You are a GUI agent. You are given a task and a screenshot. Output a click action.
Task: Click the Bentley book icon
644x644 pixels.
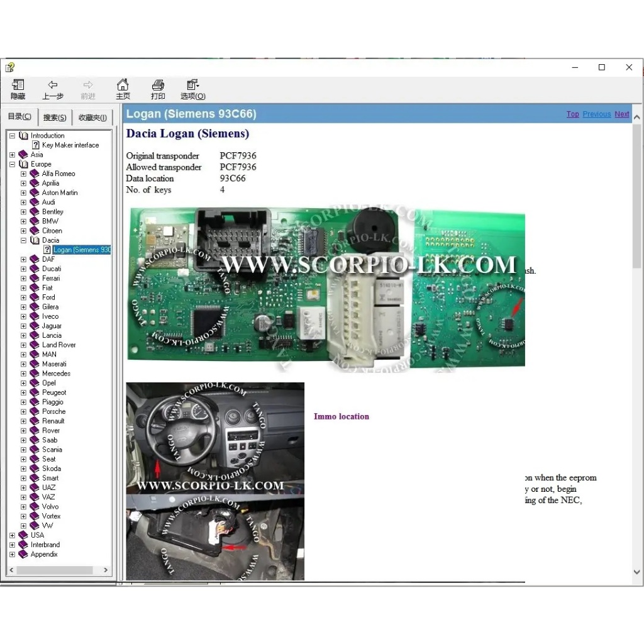[35, 211]
